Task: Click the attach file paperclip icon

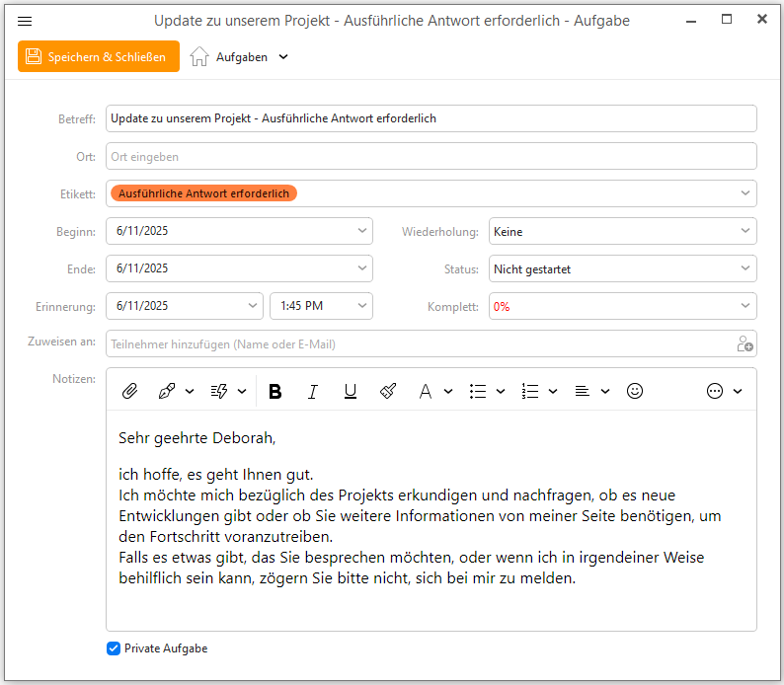Action: (129, 391)
